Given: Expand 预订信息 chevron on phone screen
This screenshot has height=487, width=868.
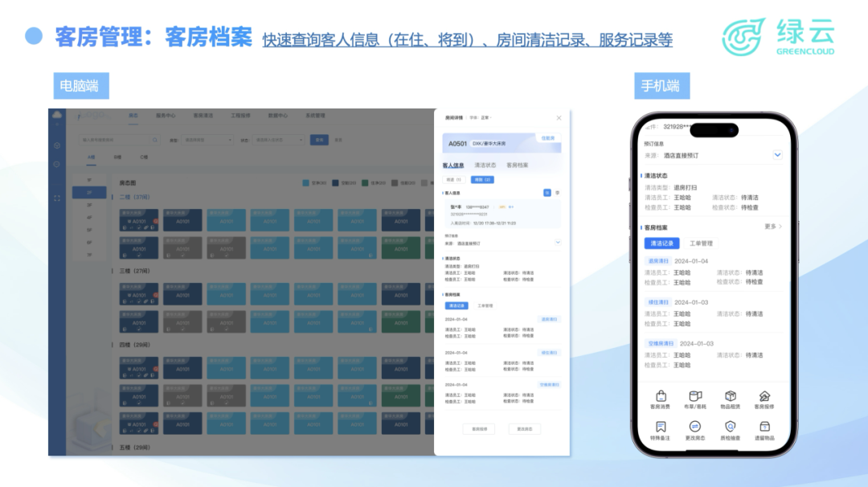Looking at the screenshot, I should [x=777, y=155].
